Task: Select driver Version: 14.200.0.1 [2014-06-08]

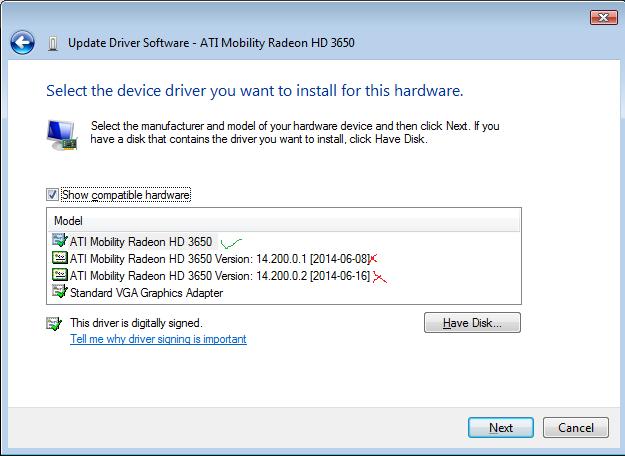Action: pos(220,259)
